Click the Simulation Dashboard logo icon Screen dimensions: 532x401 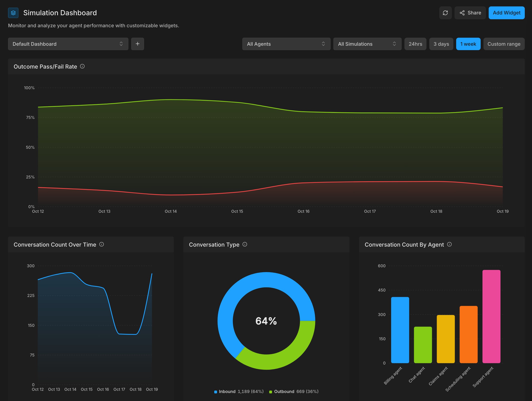pyautogui.click(x=13, y=13)
